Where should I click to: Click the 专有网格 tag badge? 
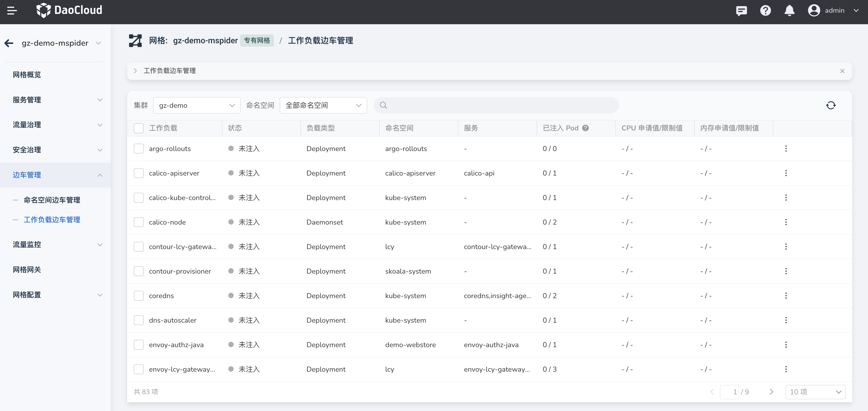257,41
